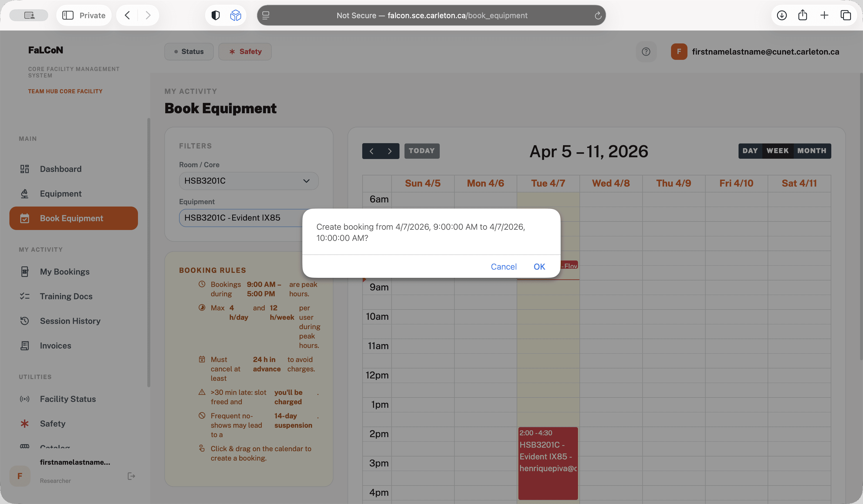Reload the page in Safari address bar
Image resolution: width=863 pixels, height=504 pixels.
tap(598, 15)
